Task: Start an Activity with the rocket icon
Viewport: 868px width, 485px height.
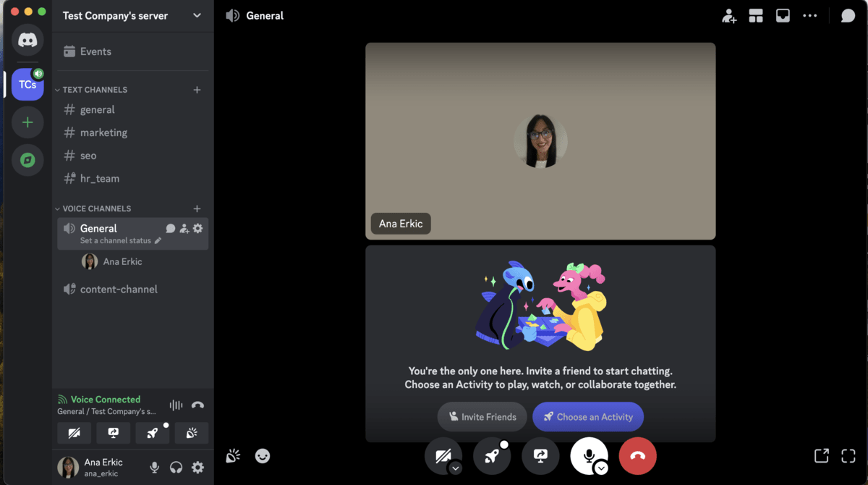Action: click(x=492, y=455)
